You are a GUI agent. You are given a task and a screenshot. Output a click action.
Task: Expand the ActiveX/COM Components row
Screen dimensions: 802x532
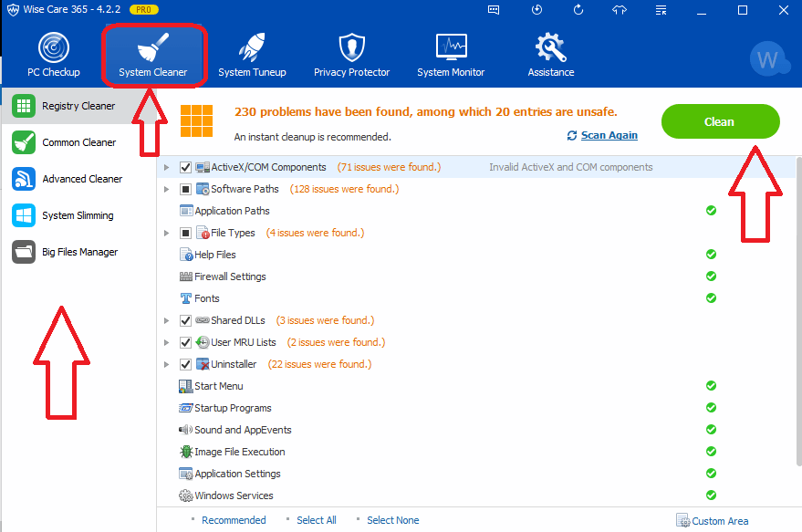pyautogui.click(x=166, y=167)
